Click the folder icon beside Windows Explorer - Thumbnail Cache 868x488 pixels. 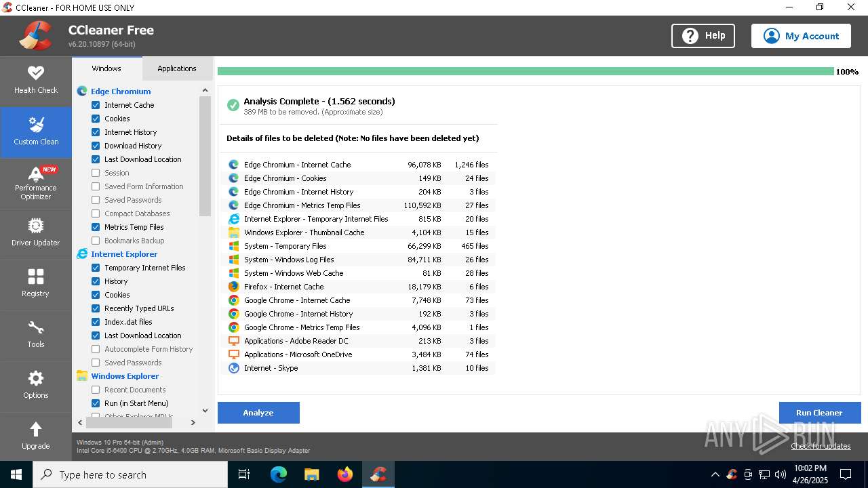coord(233,232)
